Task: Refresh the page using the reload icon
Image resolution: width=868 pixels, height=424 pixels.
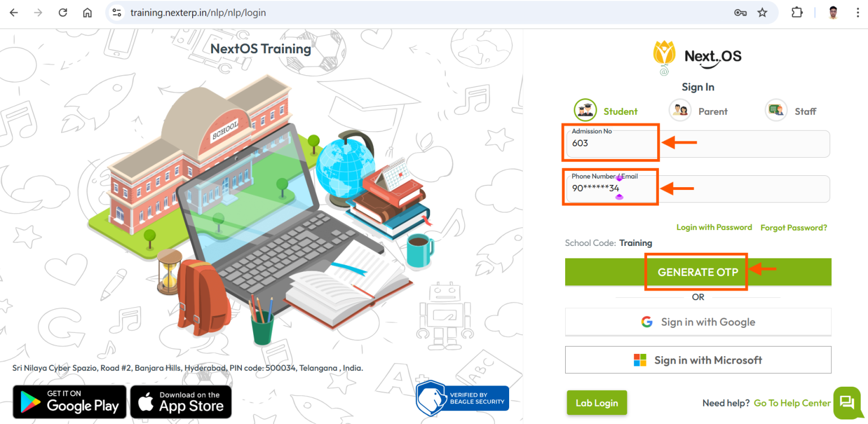Action: coord(63,12)
